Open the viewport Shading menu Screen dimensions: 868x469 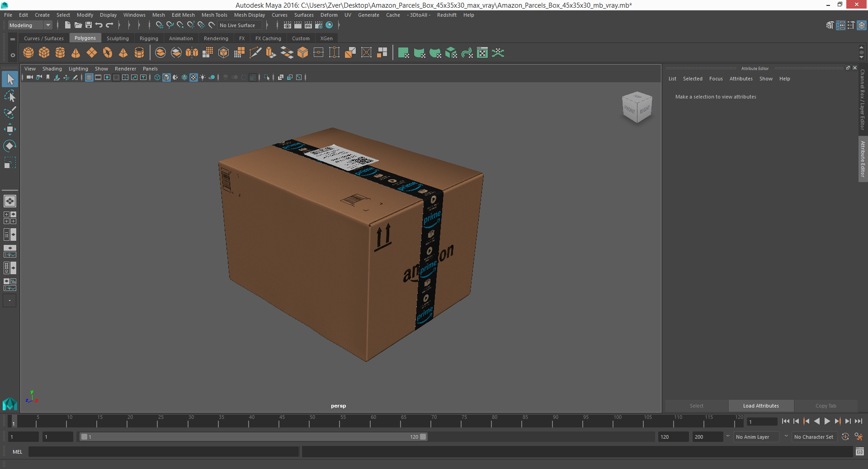coord(52,69)
